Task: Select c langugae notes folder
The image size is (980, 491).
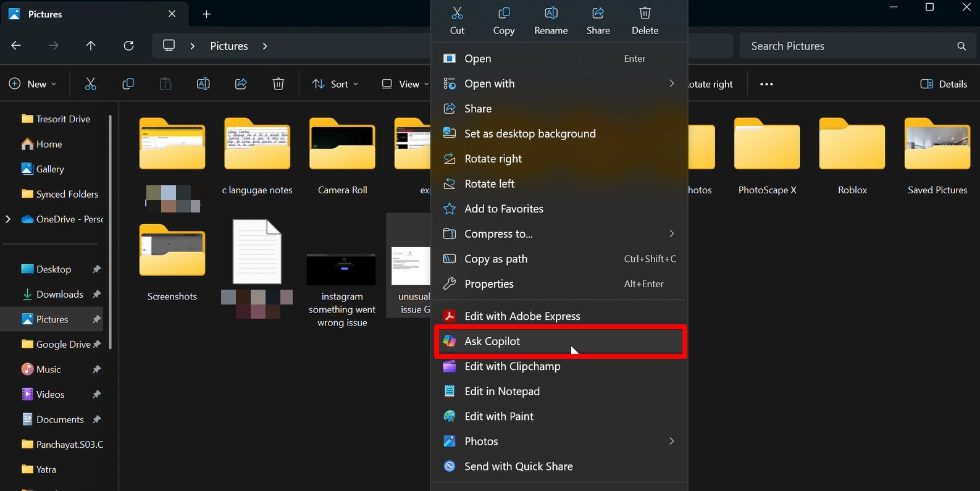Action: click(x=257, y=157)
